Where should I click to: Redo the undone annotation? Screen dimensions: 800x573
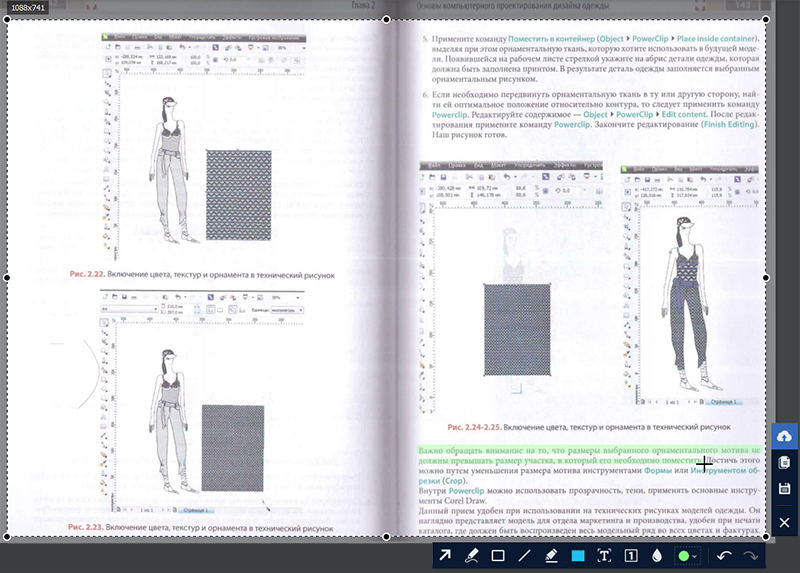tap(750, 556)
